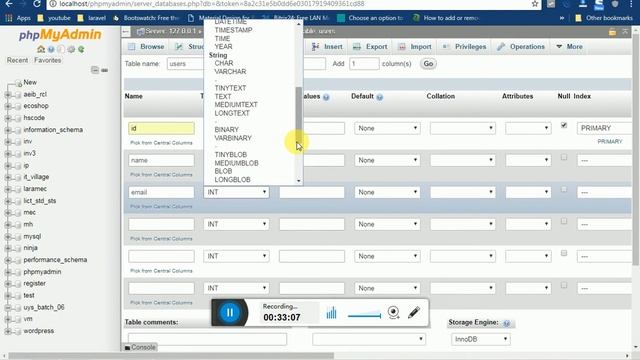The image size is (640, 360).
Task: Click Table comments input field
Action: pos(207,339)
